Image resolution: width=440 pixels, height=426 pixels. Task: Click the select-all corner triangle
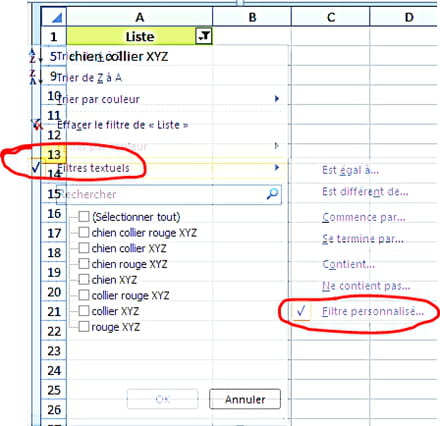[57, 18]
